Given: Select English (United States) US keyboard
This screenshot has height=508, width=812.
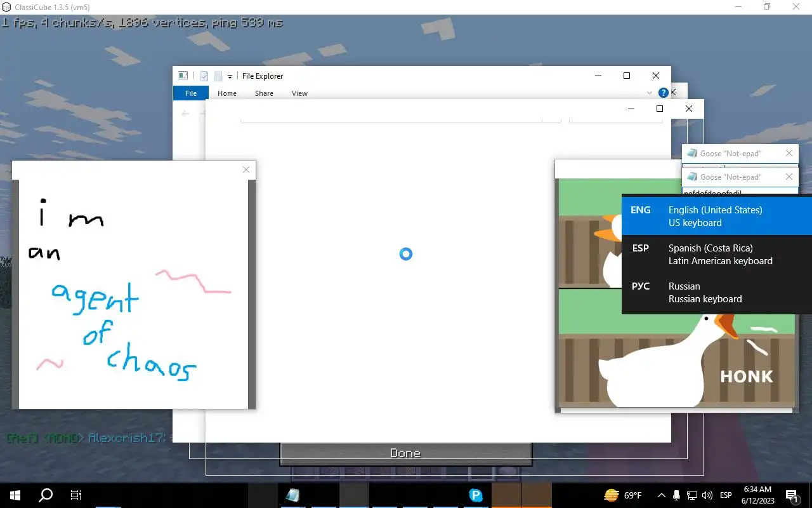Looking at the screenshot, I should [x=717, y=216].
